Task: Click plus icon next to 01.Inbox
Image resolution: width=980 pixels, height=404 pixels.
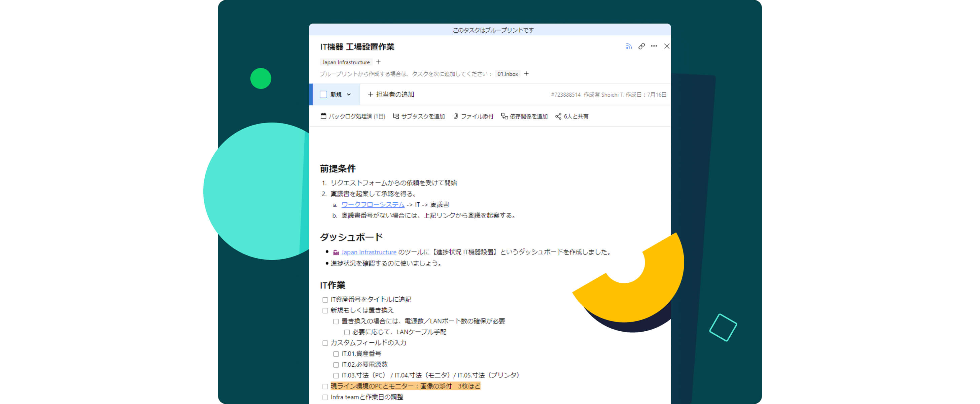Action: [x=526, y=74]
